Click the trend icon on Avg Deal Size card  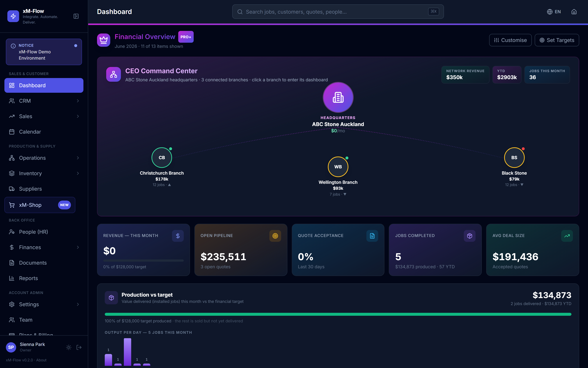click(x=567, y=236)
